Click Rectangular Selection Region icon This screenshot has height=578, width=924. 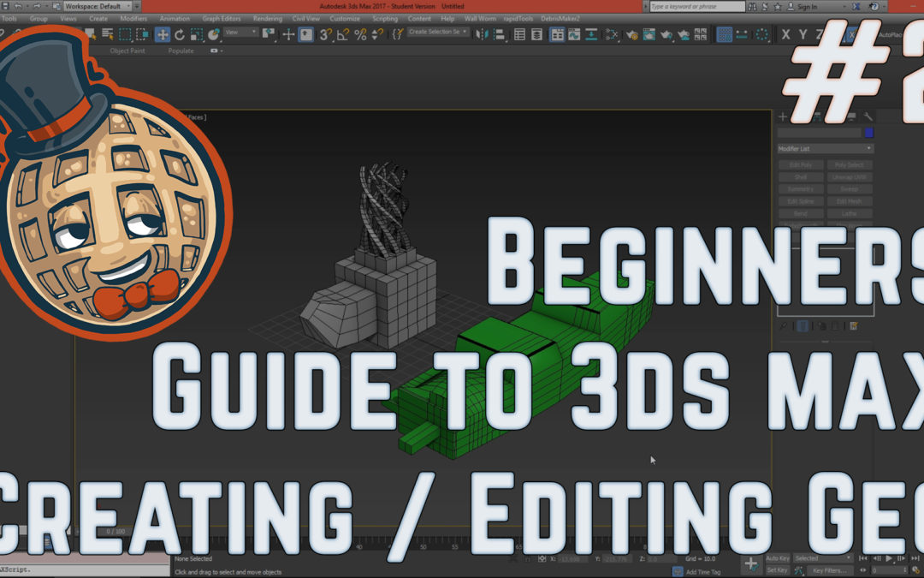tap(125, 34)
